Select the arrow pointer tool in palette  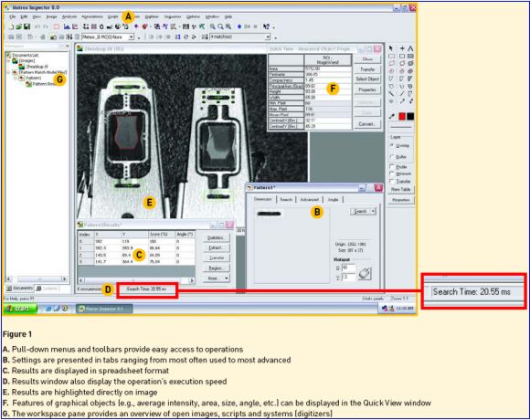(391, 48)
